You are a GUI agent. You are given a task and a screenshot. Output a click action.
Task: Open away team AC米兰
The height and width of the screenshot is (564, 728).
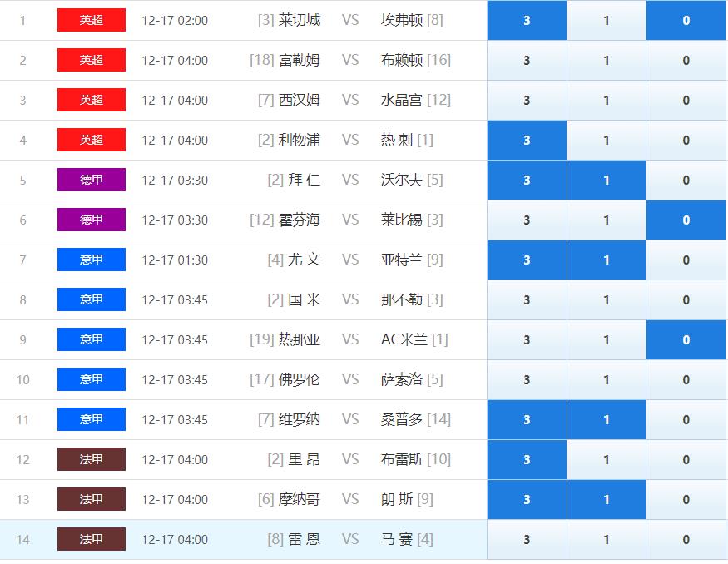[x=404, y=339]
